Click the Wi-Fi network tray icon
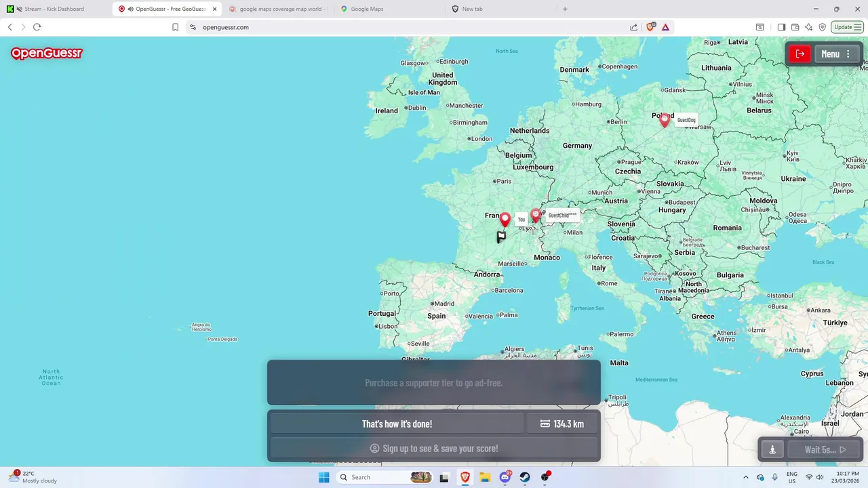This screenshot has height=488, width=868. click(809, 477)
